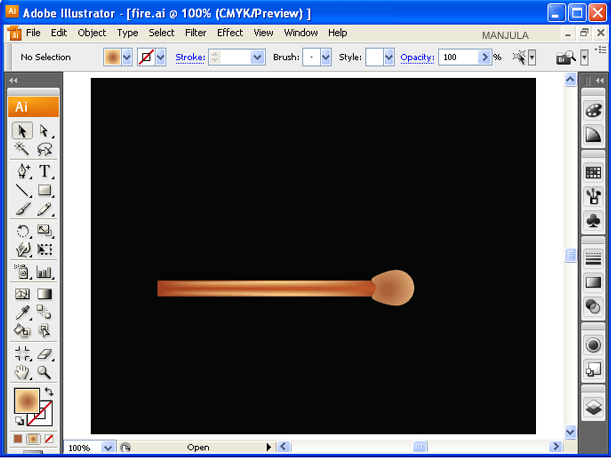Select the Selection tool (black arrow)
Screen dimensions: 611x459
point(22,131)
